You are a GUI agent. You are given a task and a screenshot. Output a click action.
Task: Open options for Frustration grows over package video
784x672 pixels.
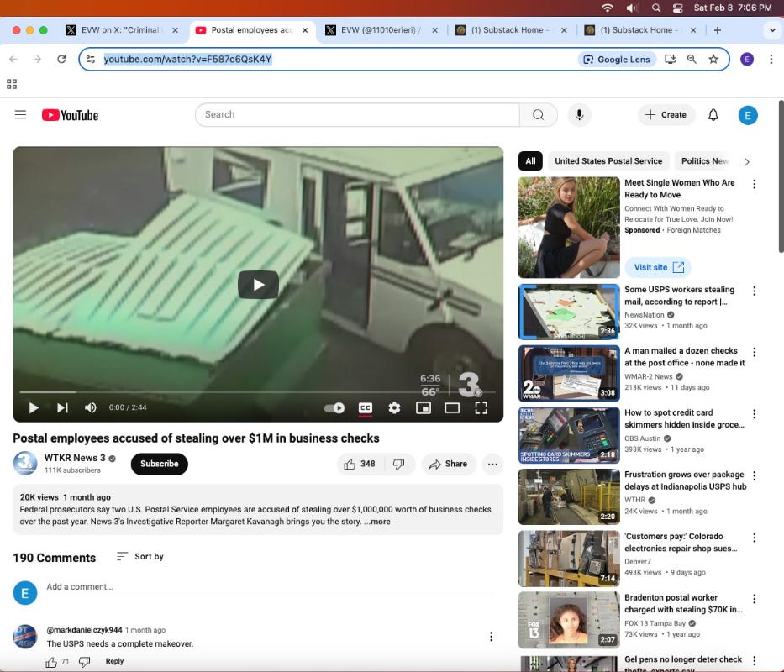[x=754, y=476]
